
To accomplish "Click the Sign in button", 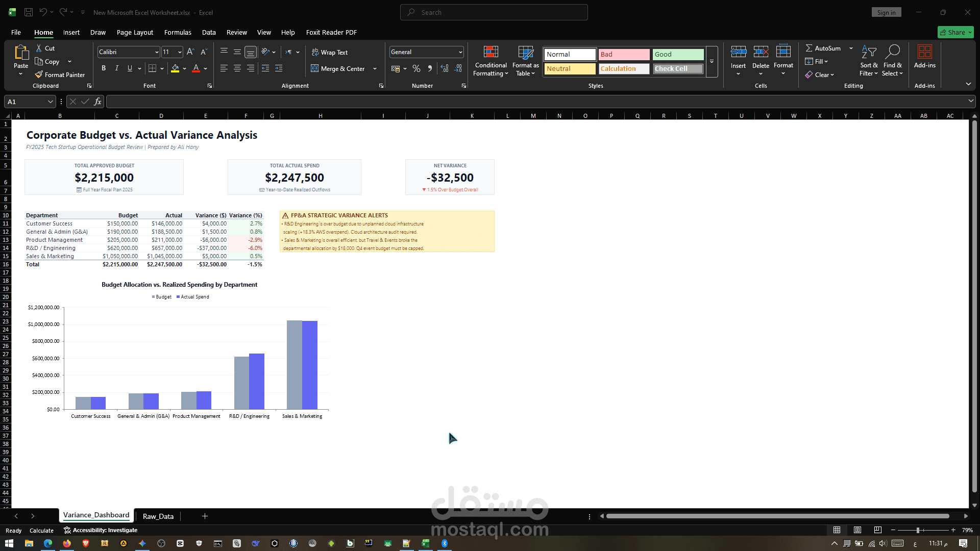I will coord(886,12).
